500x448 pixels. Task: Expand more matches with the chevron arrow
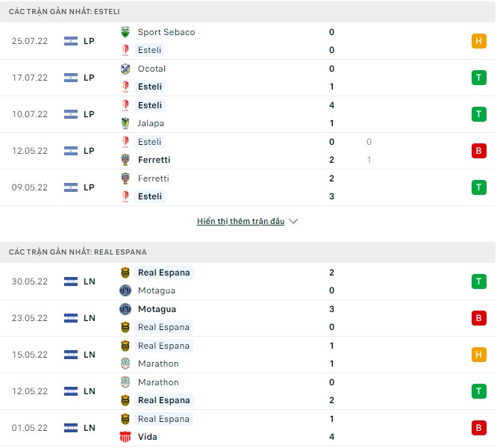pyautogui.click(x=293, y=222)
